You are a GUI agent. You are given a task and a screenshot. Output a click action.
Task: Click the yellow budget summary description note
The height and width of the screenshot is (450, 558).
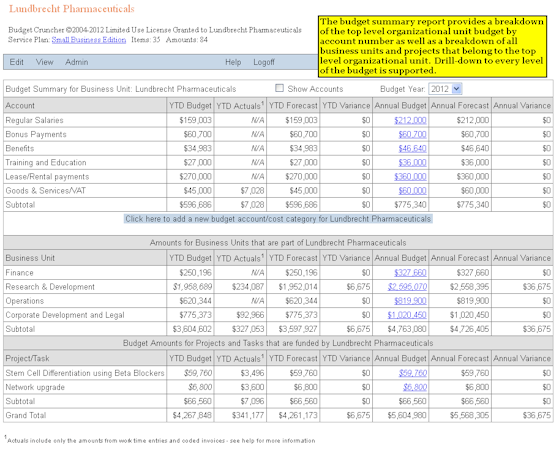coord(432,46)
